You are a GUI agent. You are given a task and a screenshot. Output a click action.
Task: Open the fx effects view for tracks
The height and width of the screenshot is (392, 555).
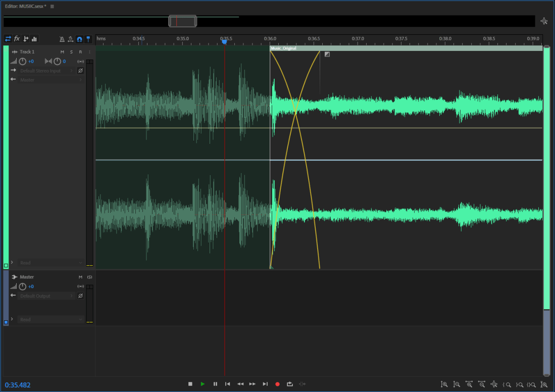(x=17, y=39)
